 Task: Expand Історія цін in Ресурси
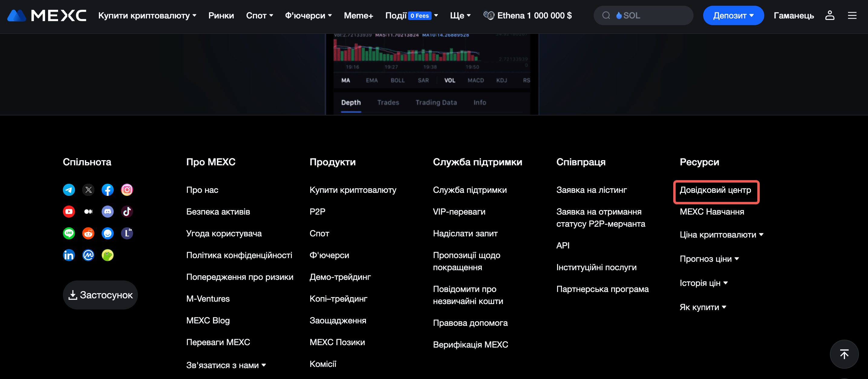[x=703, y=283]
